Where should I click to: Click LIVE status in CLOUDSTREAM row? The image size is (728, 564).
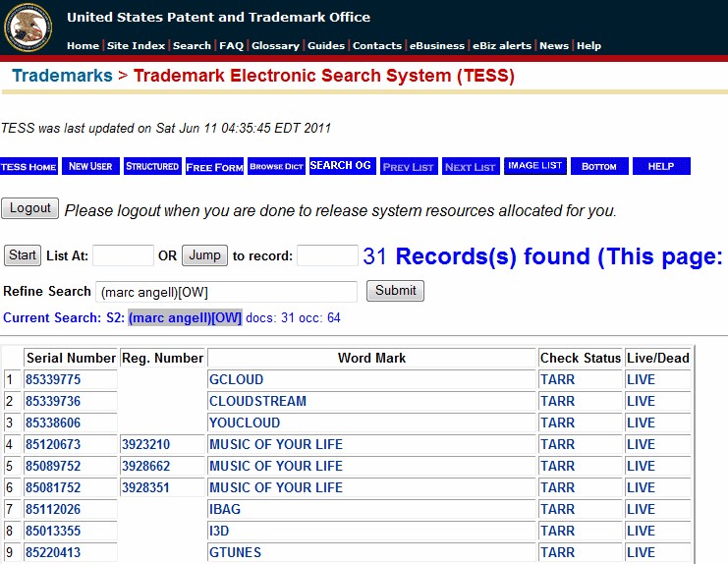(x=642, y=401)
